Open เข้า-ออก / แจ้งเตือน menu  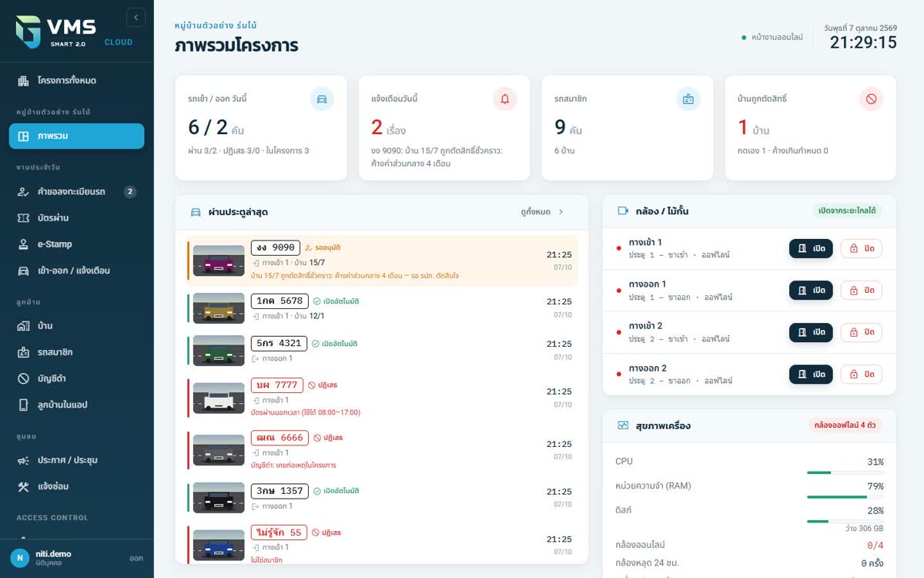tap(76, 271)
